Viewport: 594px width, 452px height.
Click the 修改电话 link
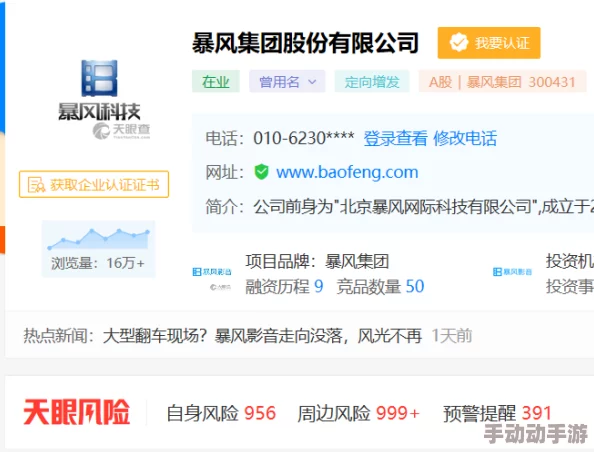pyautogui.click(x=465, y=138)
